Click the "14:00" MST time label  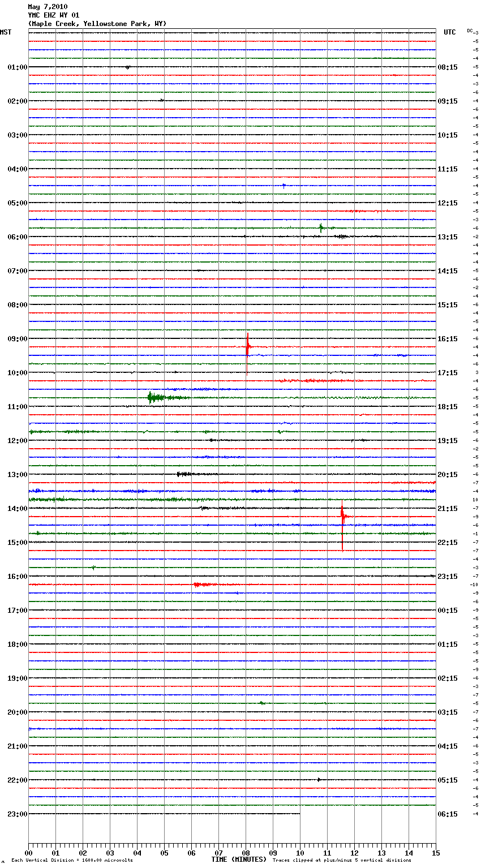tap(18, 509)
